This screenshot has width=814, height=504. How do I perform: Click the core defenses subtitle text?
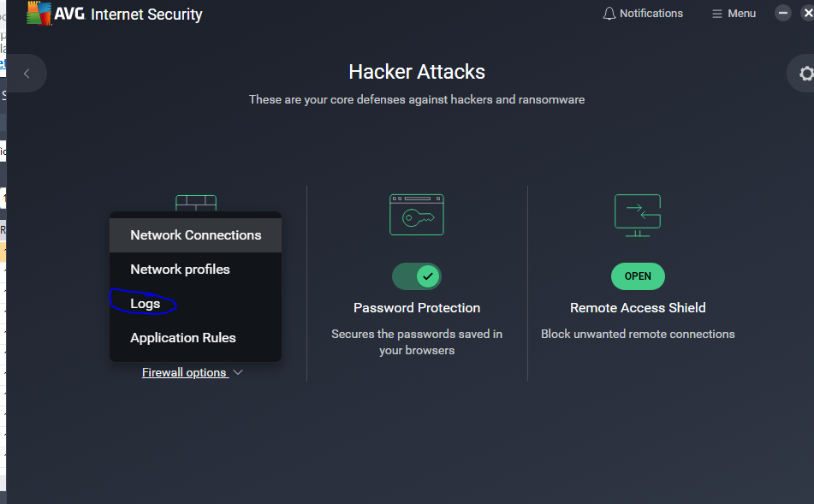[416, 99]
